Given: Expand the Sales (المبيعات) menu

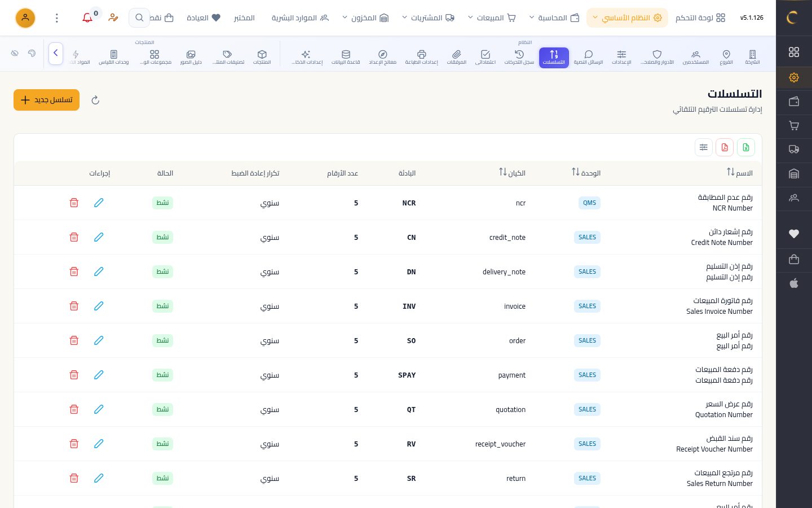Looking at the screenshot, I should click(492, 18).
